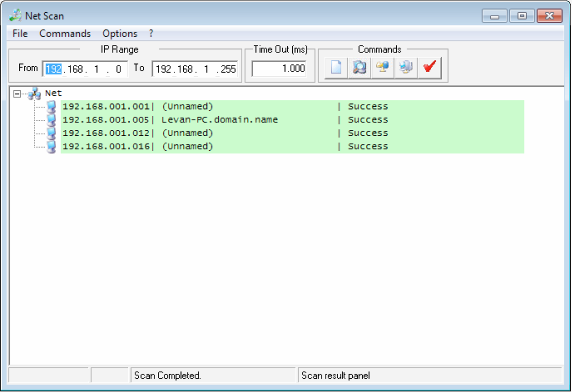572x392 pixels.
Task: Start a new scan with the blank document icon
Action: coord(335,68)
